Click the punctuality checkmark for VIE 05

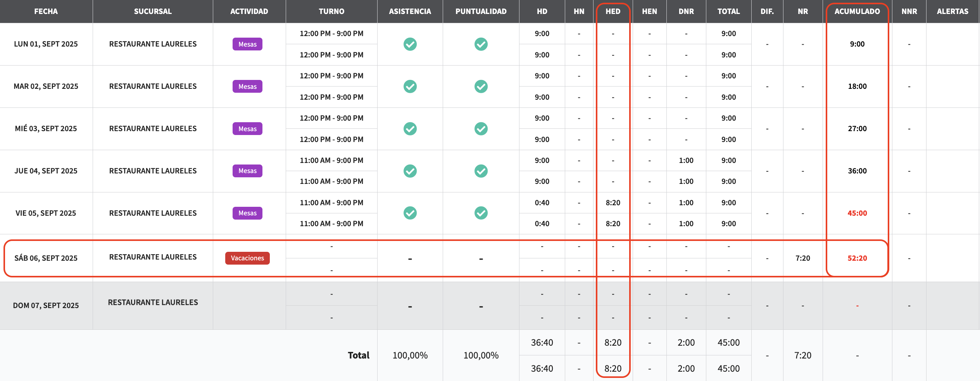point(481,213)
